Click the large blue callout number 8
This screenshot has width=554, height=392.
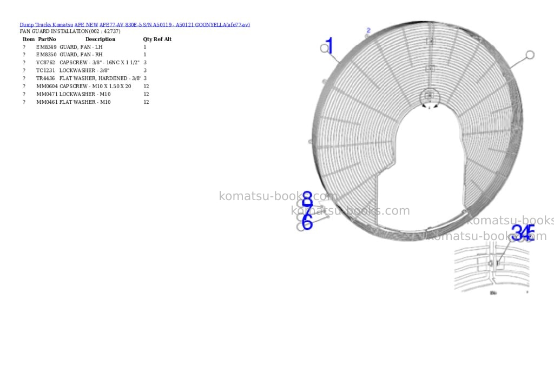[307, 200]
